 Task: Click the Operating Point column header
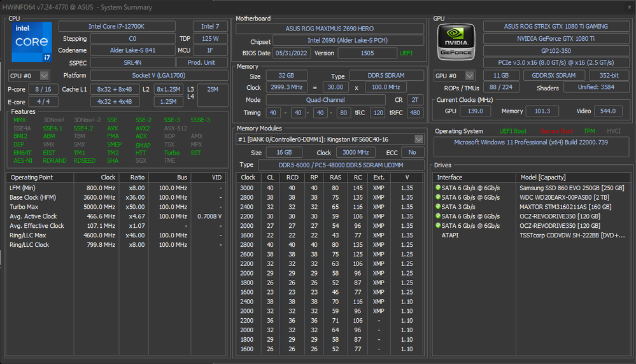tap(39, 177)
